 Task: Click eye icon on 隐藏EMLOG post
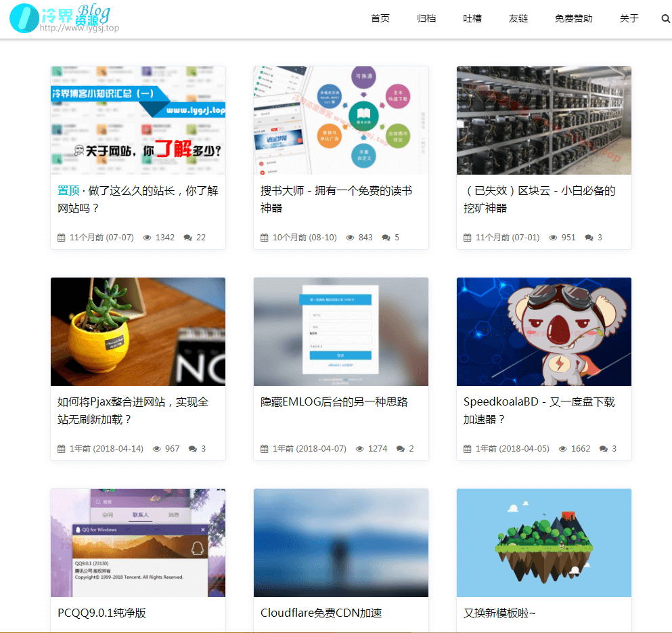point(360,449)
